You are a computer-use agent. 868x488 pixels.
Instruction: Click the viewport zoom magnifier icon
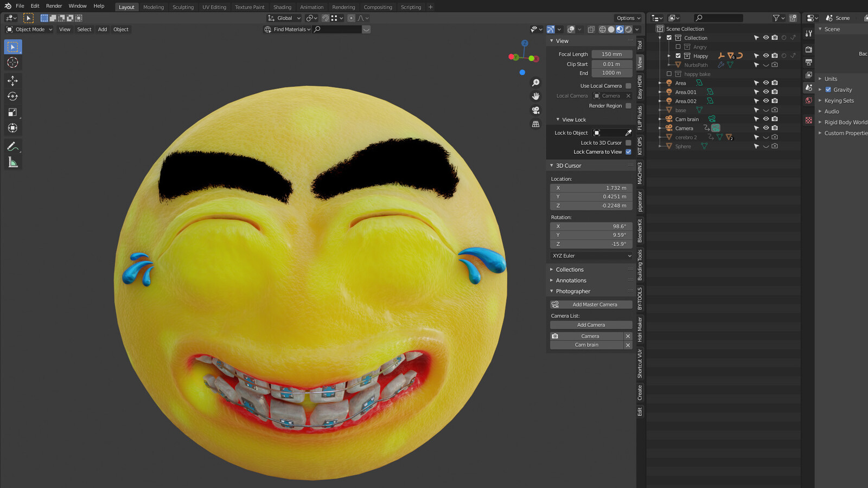pos(535,83)
